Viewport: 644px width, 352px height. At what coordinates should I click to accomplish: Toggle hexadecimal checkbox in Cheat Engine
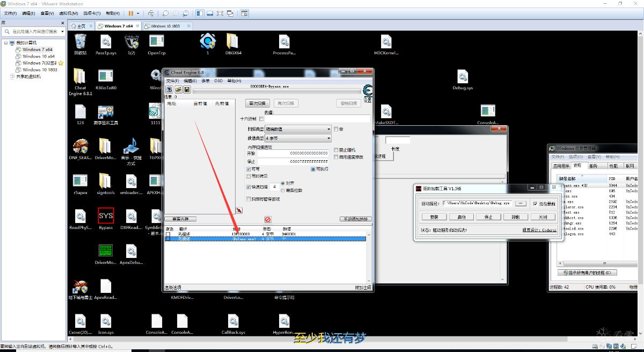[262, 119]
